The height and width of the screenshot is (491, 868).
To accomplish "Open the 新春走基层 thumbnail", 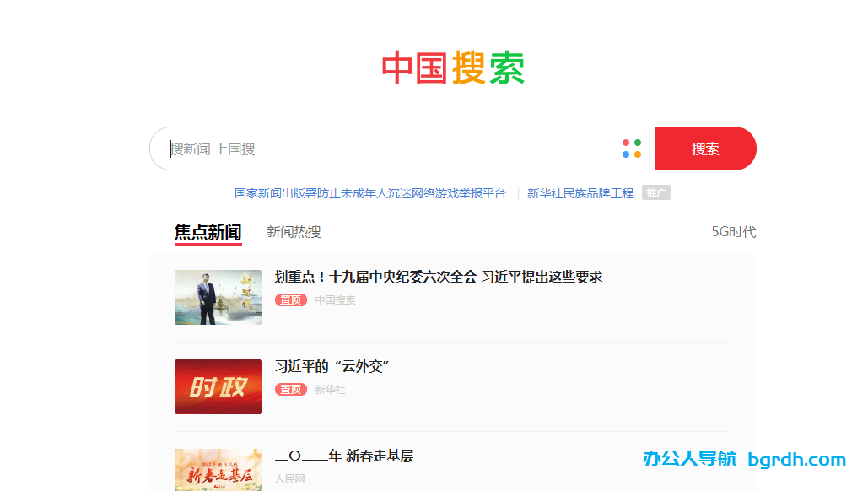I will coord(218,470).
